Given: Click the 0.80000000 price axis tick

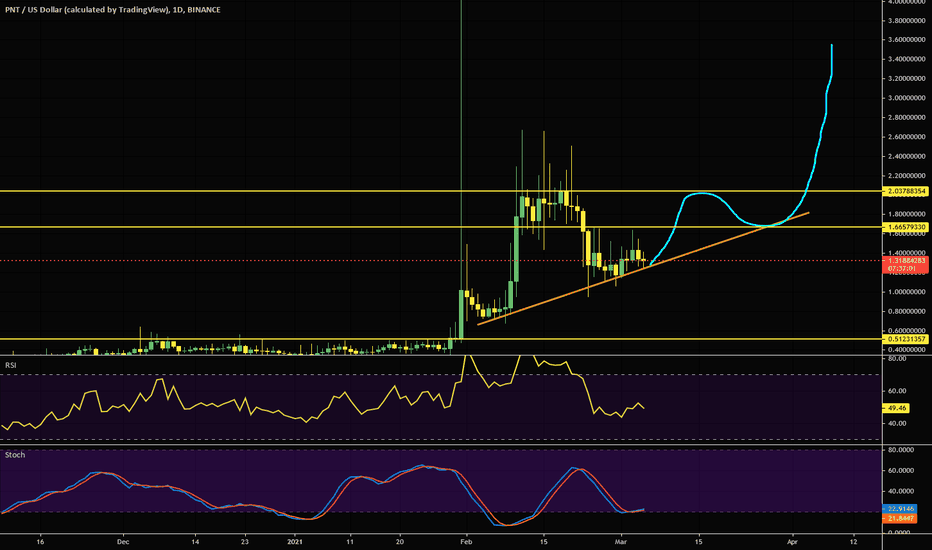Looking at the screenshot, I should click(906, 312).
